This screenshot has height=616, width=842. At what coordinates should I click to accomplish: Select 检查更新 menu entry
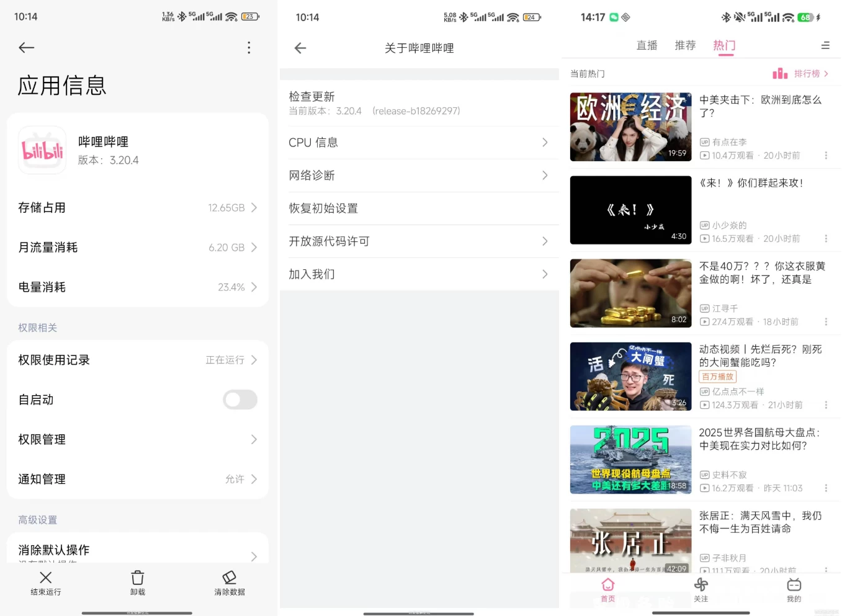click(x=419, y=104)
